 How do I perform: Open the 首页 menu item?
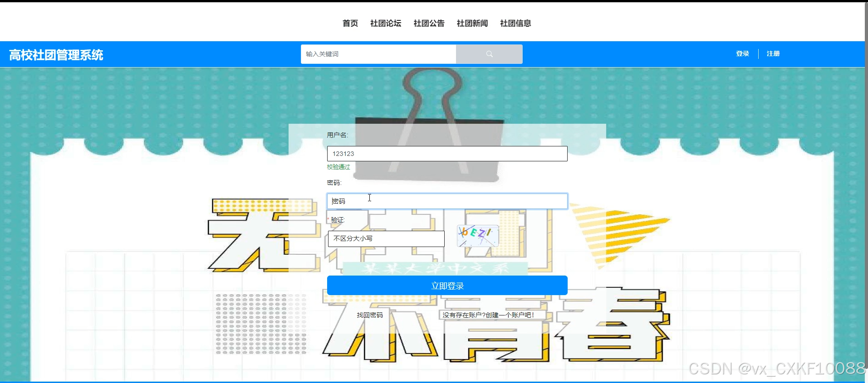click(x=350, y=23)
